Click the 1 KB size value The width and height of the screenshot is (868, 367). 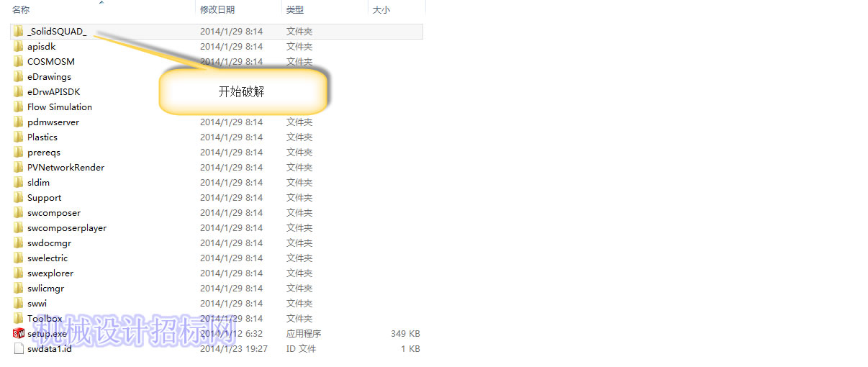tap(410, 349)
